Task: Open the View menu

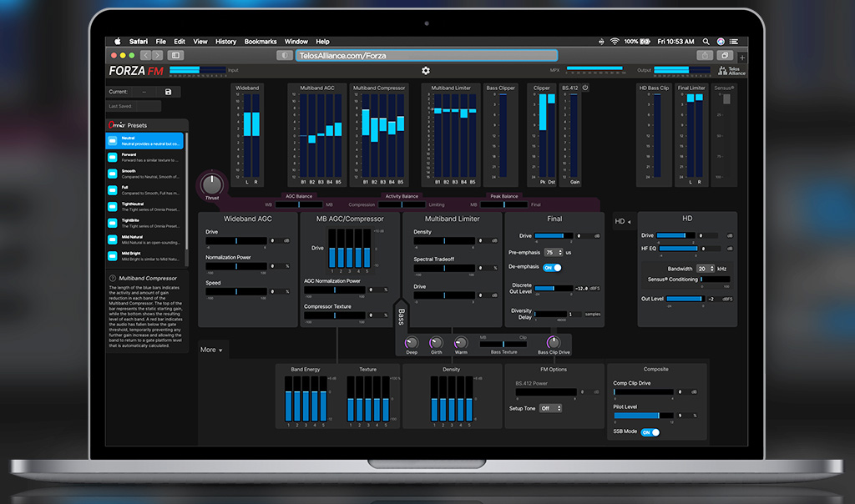Action: [x=200, y=42]
